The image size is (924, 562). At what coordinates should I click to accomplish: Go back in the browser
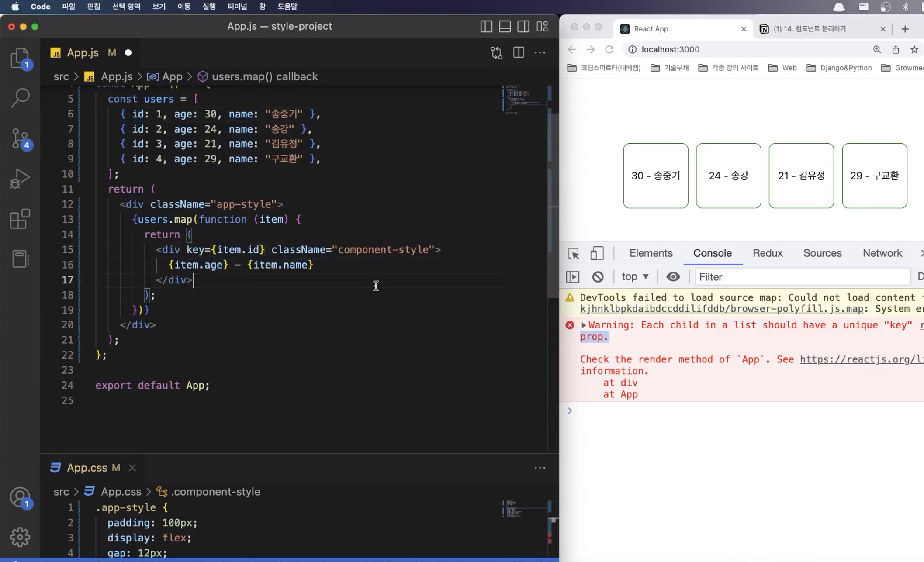coord(572,49)
